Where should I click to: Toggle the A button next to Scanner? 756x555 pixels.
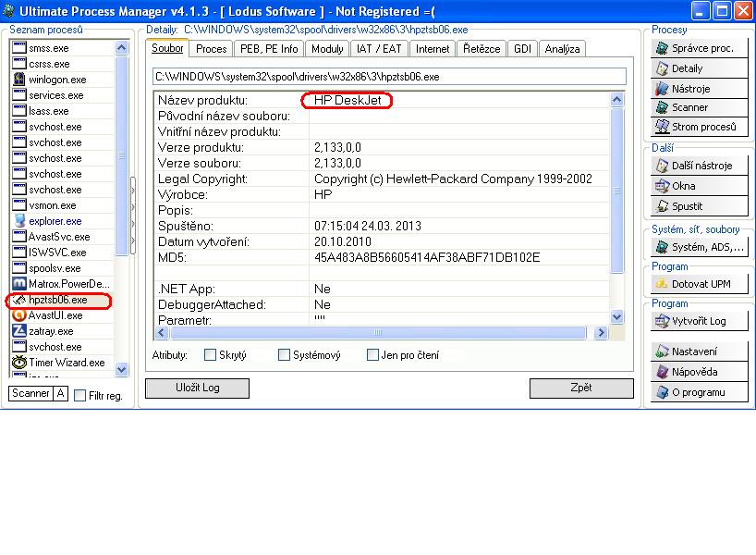(x=61, y=393)
